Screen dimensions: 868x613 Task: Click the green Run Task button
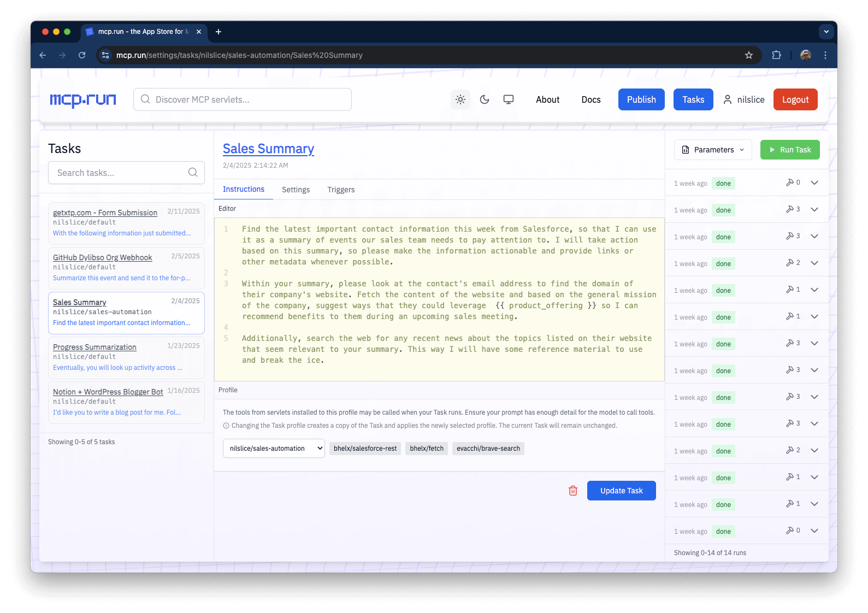[790, 150]
